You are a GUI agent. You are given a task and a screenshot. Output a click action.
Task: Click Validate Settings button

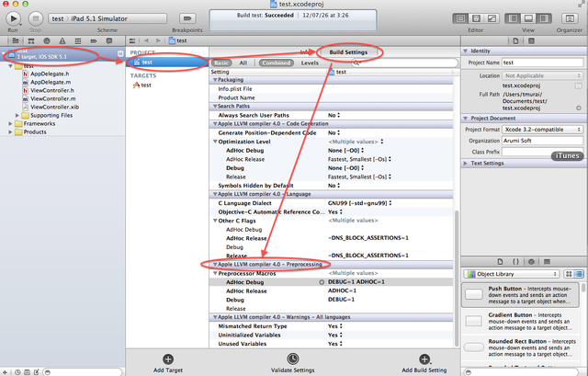(293, 363)
